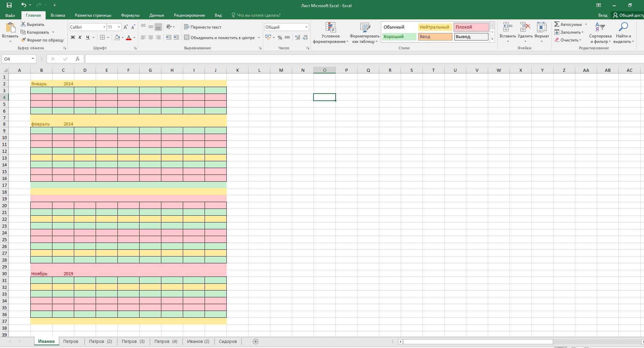The width and height of the screenshot is (644, 348).
Task: Switch to Разметка страницы tab
Action: coord(93,15)
